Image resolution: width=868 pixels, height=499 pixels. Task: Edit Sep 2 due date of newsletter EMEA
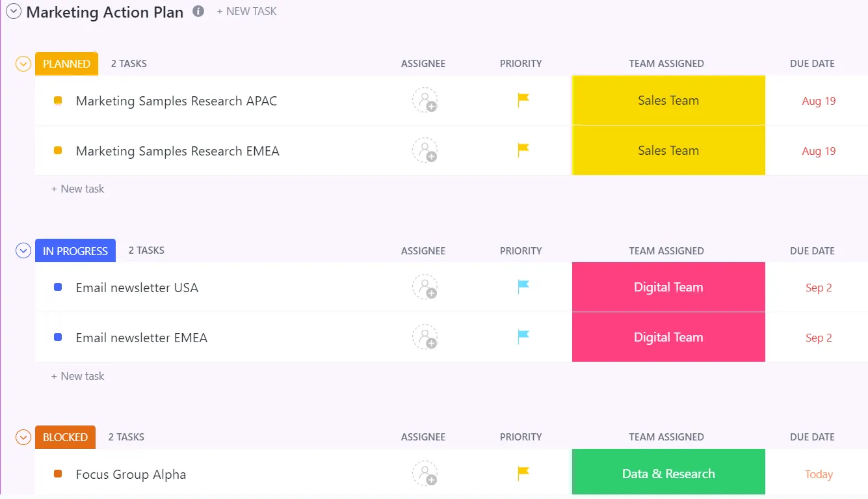pyautogui.click(x=819, y=338)
